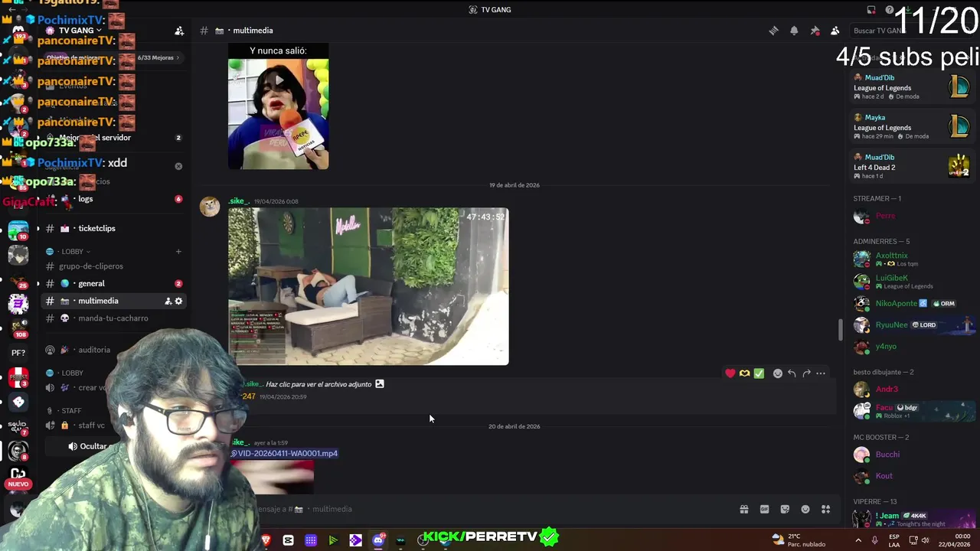Open the logs channel
Screen dimensions: 980x551
(112, 199)
